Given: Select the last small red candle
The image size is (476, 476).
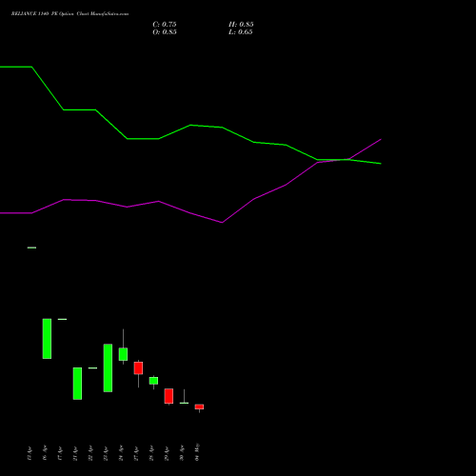Looking at the screenshot, I should coord(199,407).
